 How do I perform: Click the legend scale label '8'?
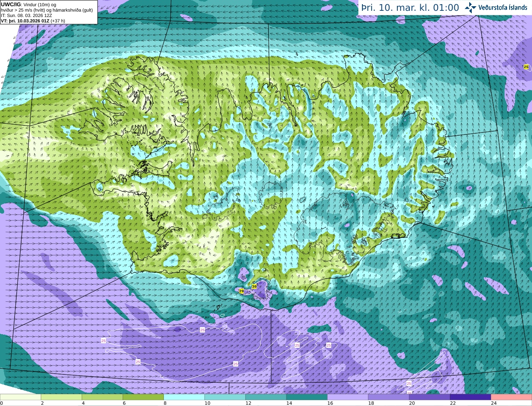tap(165, 403)
